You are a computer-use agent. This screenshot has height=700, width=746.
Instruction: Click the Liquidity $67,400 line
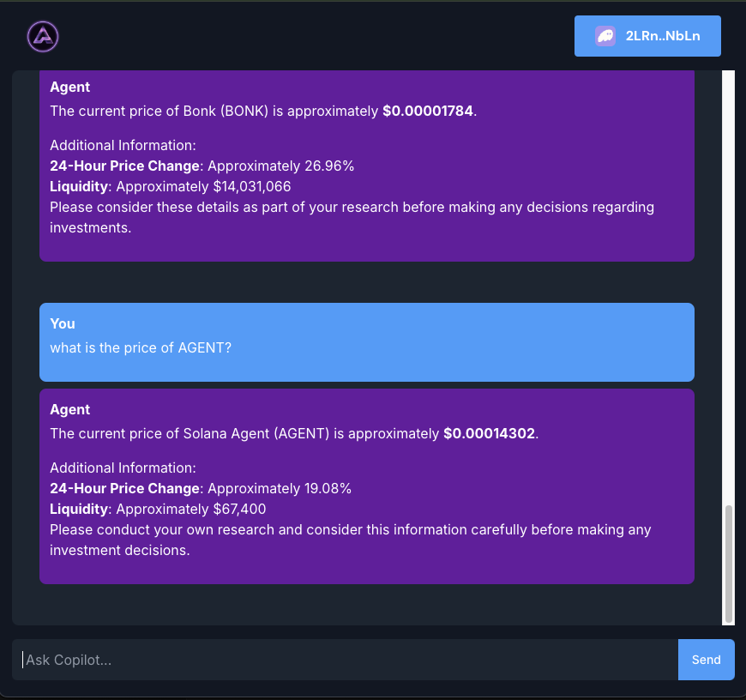[158, 510]
